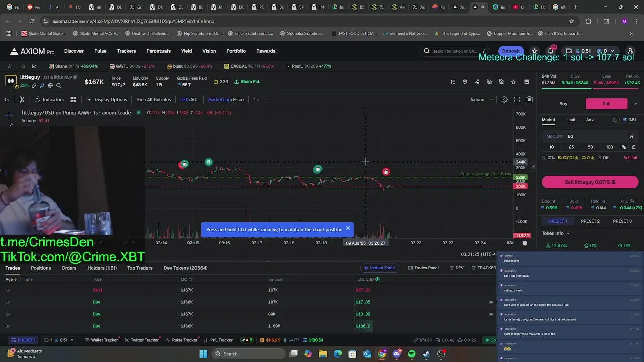The image size is (644, 362).
Task: Open the Discover menu
Action: pyautogui.click(x=73, y=51)
